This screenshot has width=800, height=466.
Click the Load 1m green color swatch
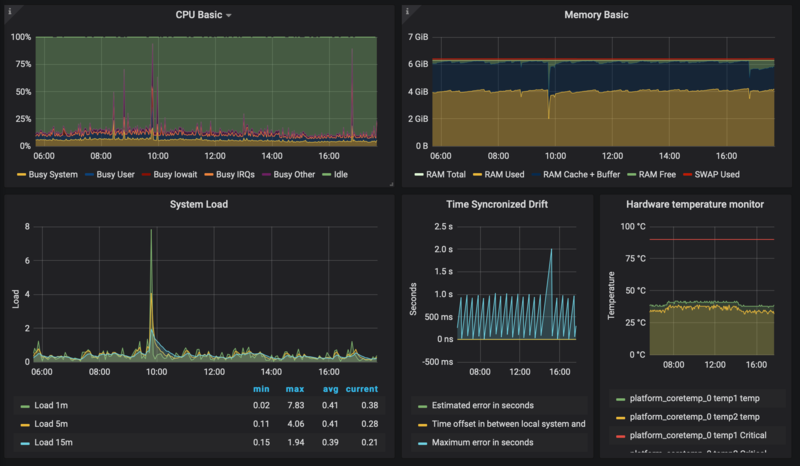(24, 407)
